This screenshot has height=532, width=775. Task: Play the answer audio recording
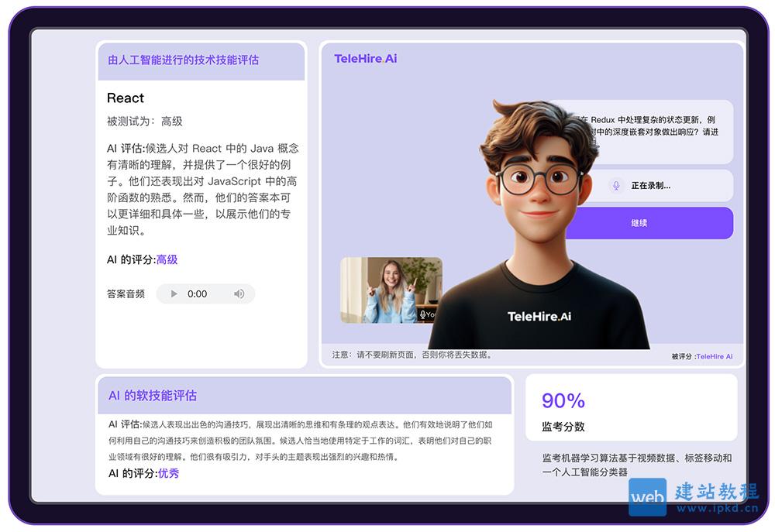tap(174, 294)
